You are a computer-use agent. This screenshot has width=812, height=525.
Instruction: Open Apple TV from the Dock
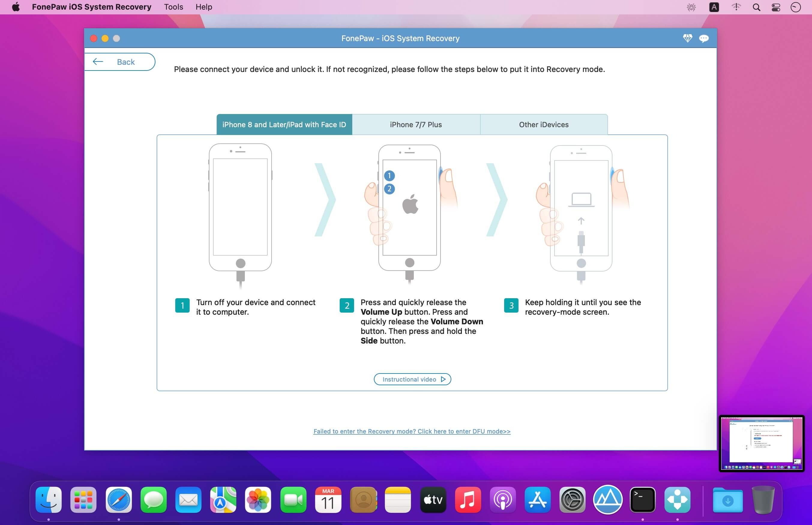[433, 500]
